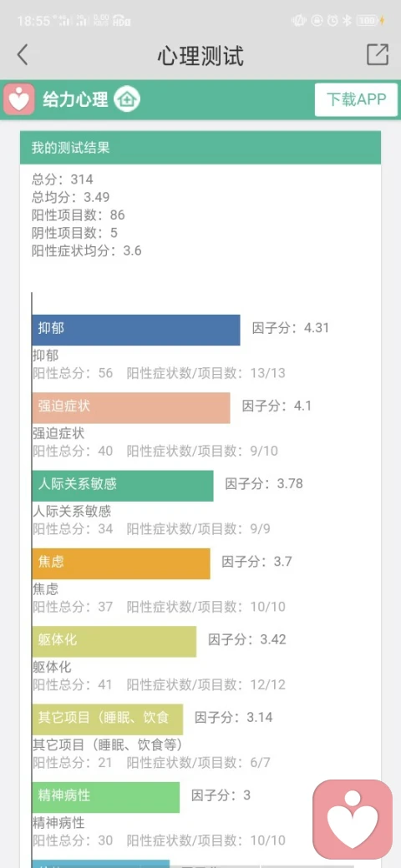Open the share icon next to 心理测试
Image resolution: width=401 pixels, height=868 pixels.
tap(378, 55)
